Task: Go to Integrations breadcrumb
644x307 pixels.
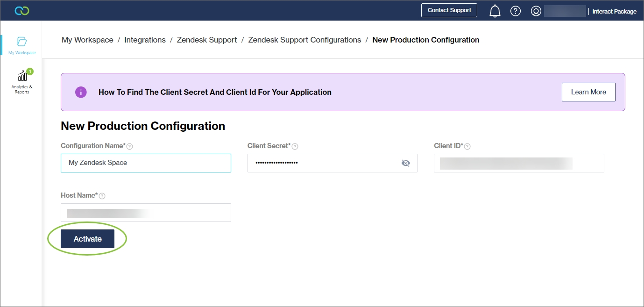Action: [x=145, y=40]
